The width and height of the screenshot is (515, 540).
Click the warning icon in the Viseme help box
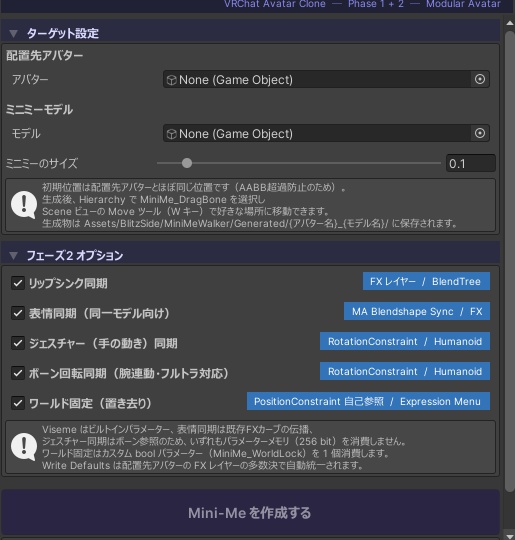pos(24,447)
